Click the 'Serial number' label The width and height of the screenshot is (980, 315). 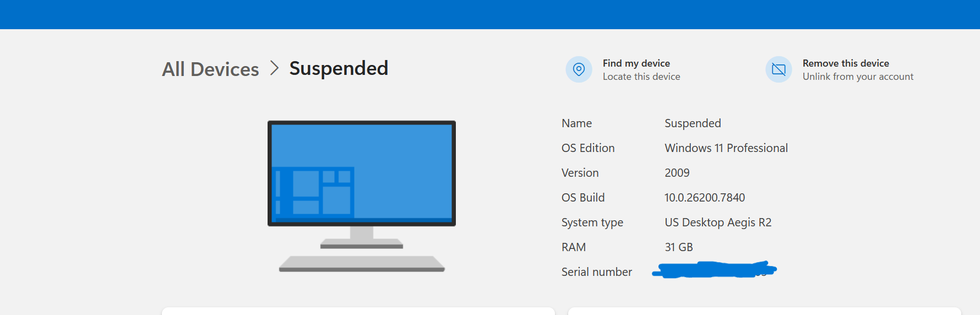[597, 272]
